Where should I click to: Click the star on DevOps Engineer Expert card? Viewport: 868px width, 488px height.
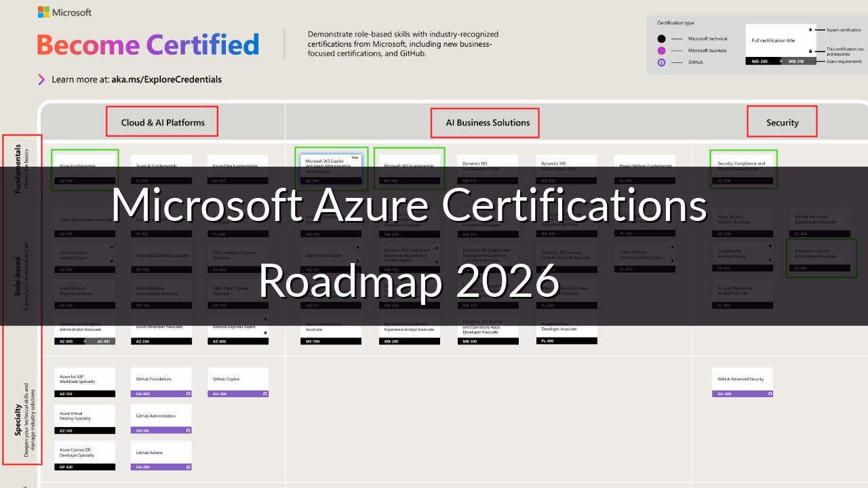pyautogui.click(x=265, y=319)
